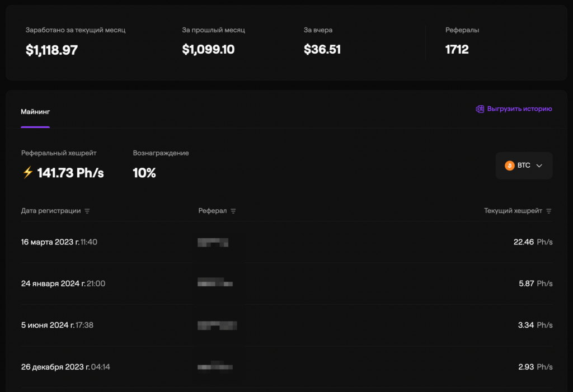This screenshot has width=573, height=392.
Task: Click the 10% Вознаграждение value
Action: click(144, 173)
